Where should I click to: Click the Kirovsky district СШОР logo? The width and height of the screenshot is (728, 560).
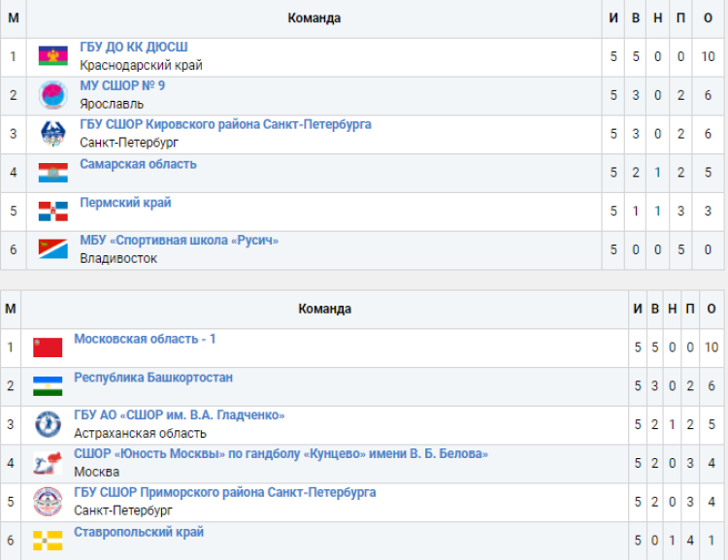point(52,134)
